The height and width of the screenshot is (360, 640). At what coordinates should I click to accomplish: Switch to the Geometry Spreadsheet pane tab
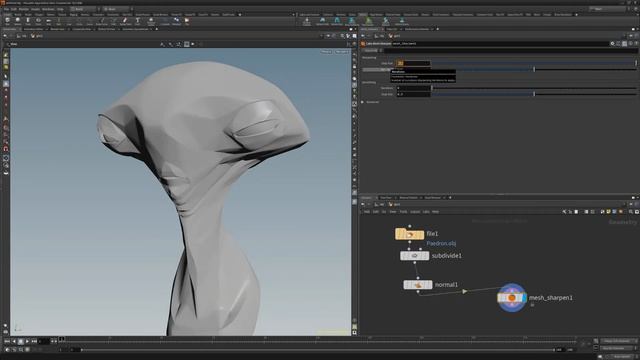[x=136, y=29]
